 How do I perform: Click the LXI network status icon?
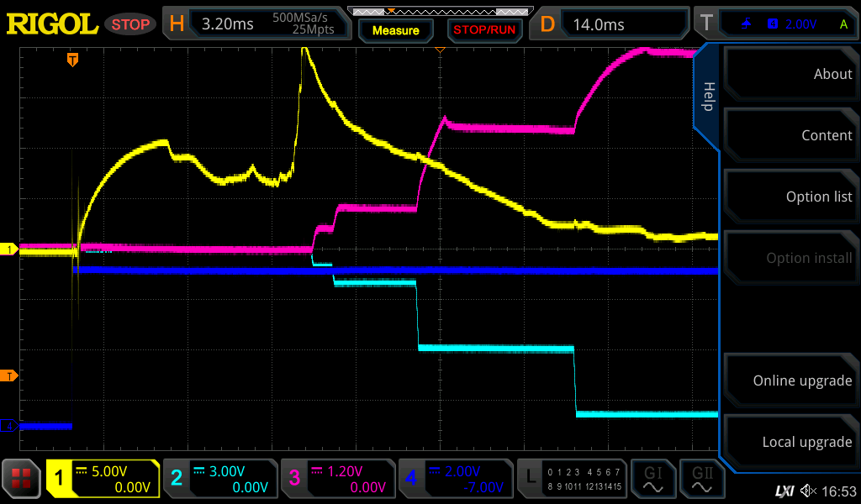pyautogui.click(x=784, y=491)
